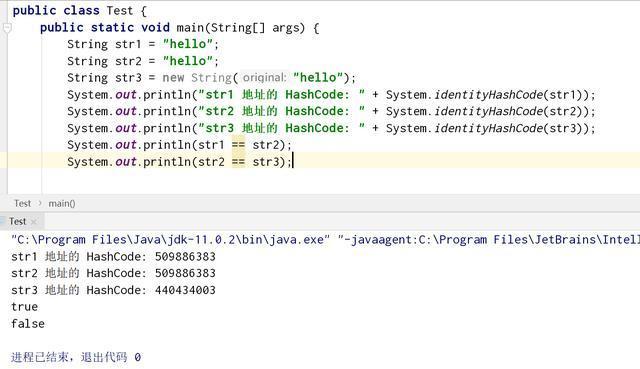Collapse the main method fold marker in gutter
Screen dimensions: 640x369
click(x=7, y=28)
